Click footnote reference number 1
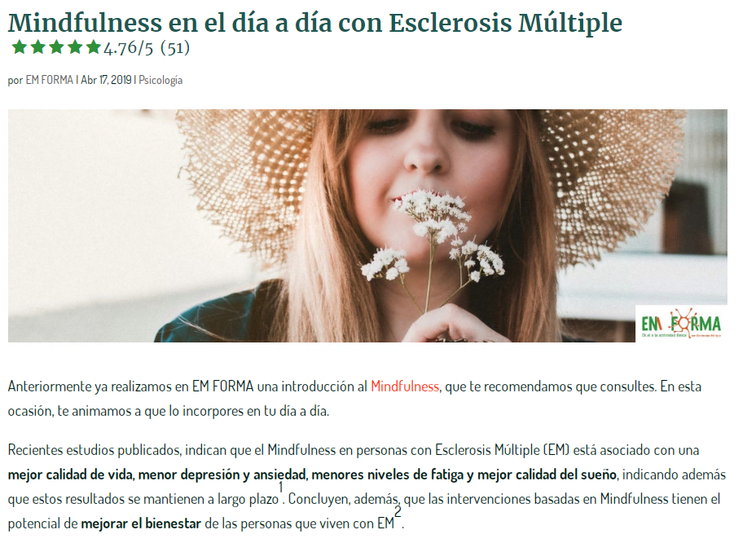The image size is (756, 552). point(280,488)
